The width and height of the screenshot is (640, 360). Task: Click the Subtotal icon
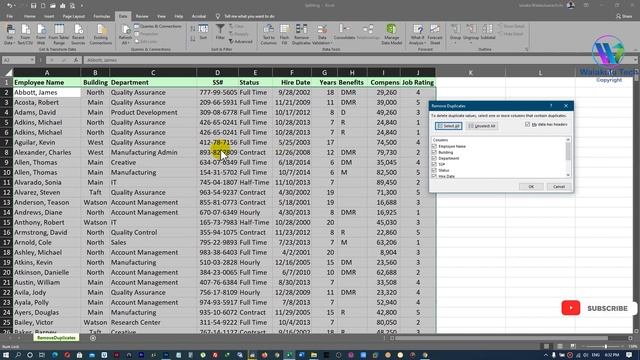[487, 32]
